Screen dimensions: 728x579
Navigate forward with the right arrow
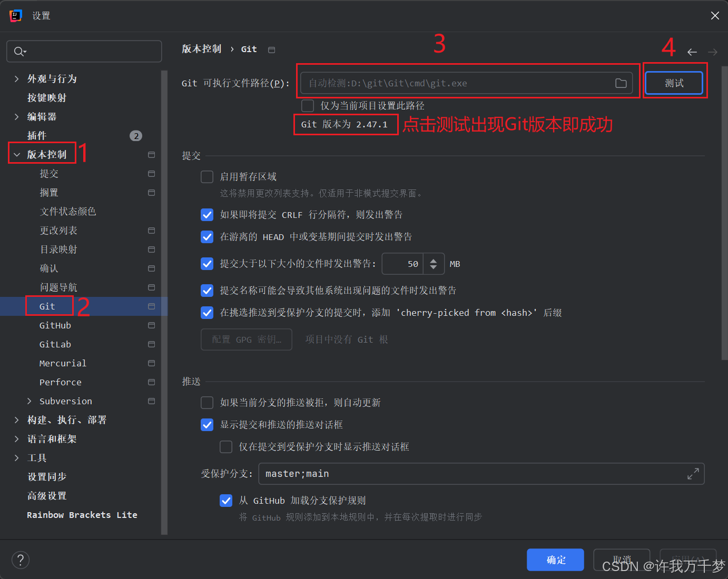coord(713,52)
